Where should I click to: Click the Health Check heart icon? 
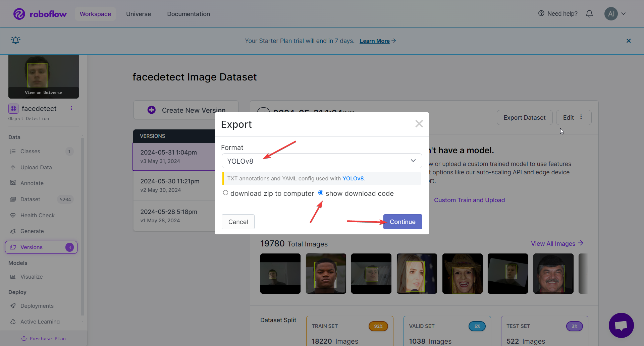13,215
